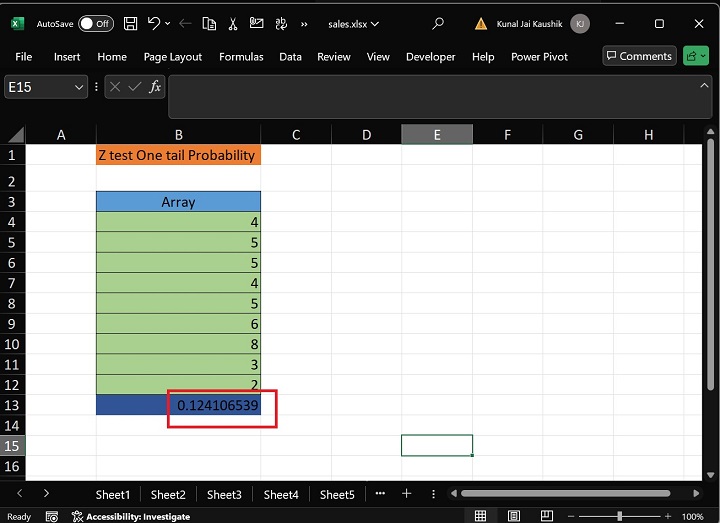Click the Save icon in title bar

pos(130,23)
